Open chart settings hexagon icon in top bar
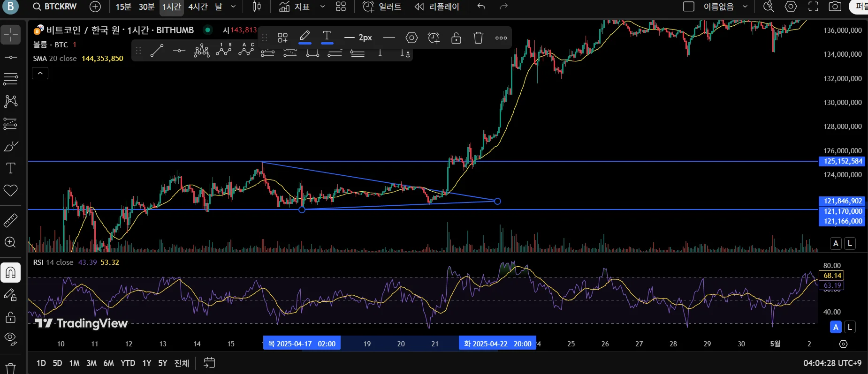Screen dimensions: 868x374 click(791, 7)
